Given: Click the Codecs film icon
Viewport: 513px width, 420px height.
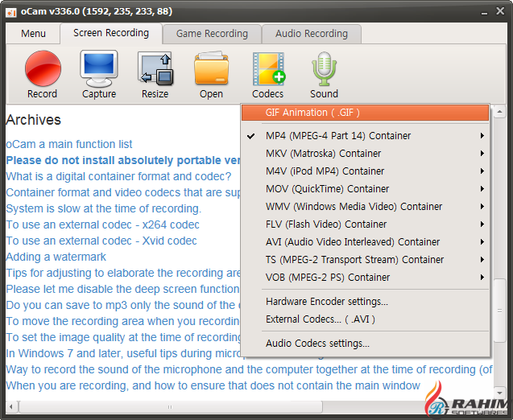Looking at the screenshot, I should [x=268, y=68].
